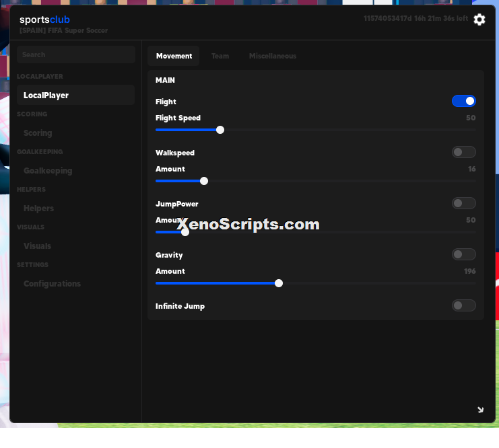Switch to the Team tab

click(220, 56)
